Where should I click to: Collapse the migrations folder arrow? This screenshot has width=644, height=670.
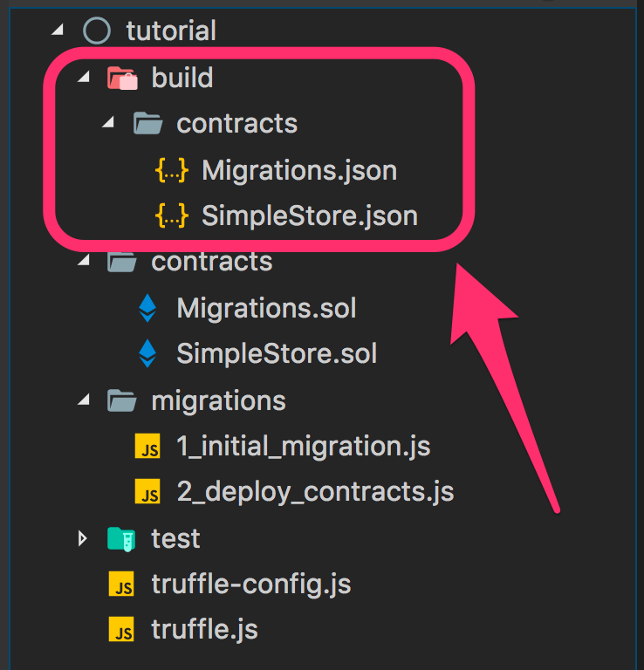click(x=84, y=400)
